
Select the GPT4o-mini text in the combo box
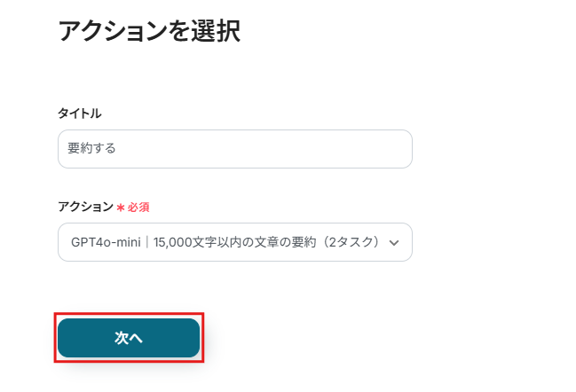102,242
